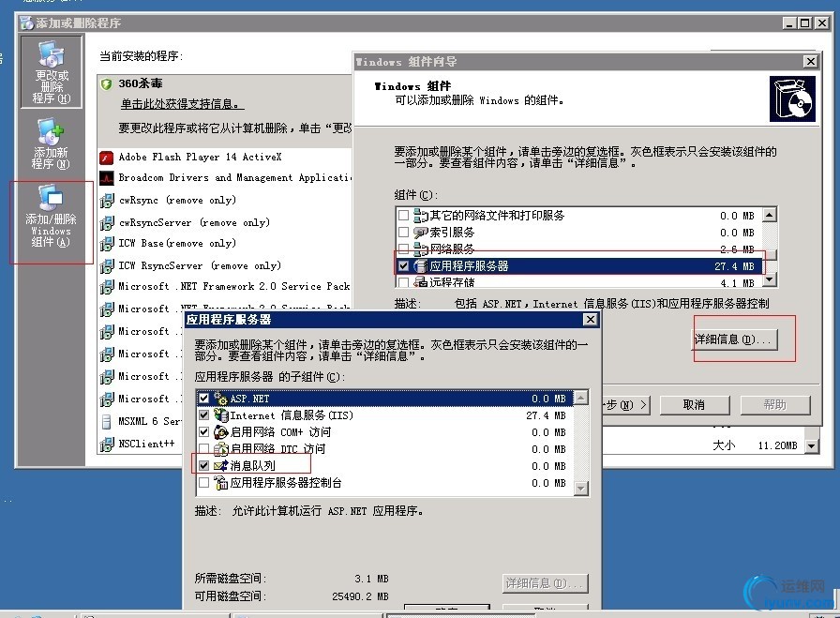Open the 大小 sort dropdown arrow

[812, 446]
